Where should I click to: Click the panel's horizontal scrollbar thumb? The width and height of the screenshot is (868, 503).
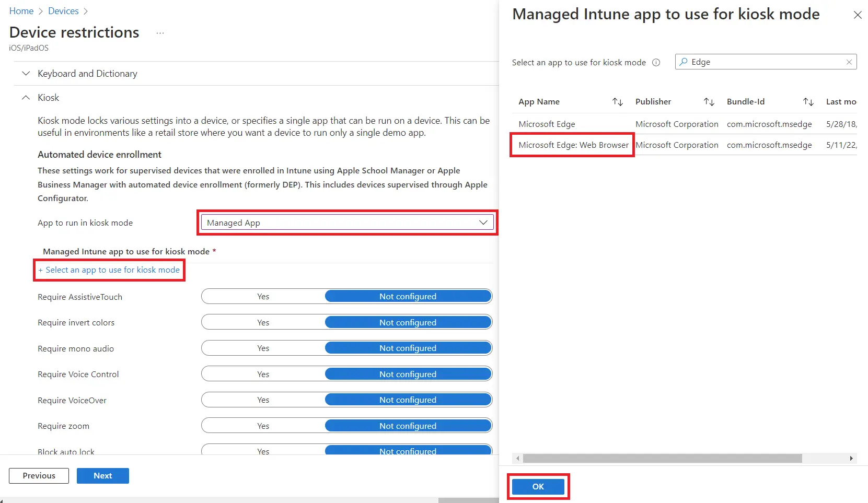coord(662,459)
